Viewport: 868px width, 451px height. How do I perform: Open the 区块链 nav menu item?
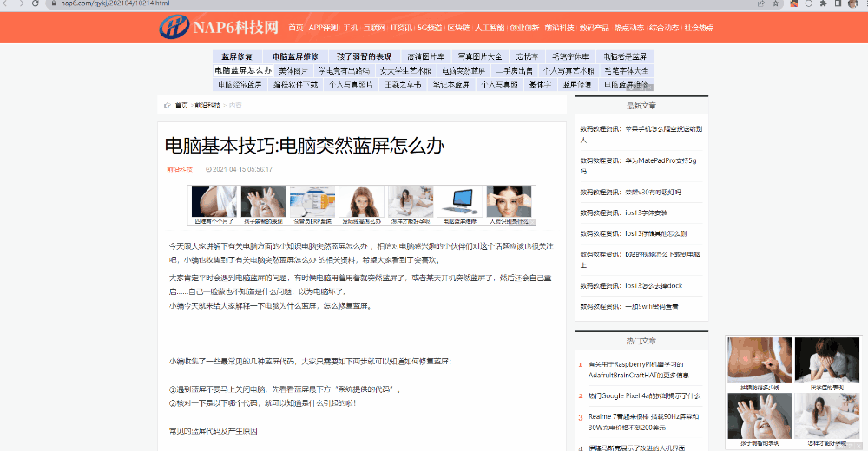pyautogui.click(x=458, y=28)
